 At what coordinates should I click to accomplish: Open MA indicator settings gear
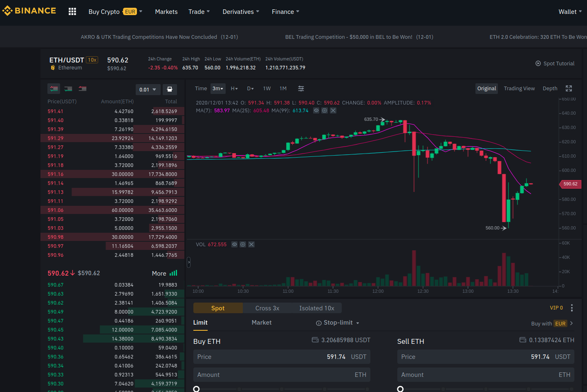(x=325, y=111)
